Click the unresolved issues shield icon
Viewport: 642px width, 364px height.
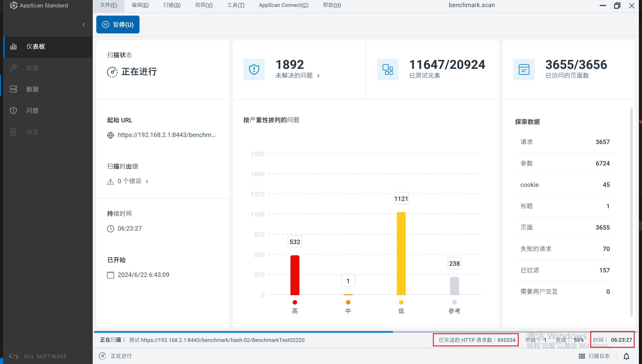(x=254, y=70)
